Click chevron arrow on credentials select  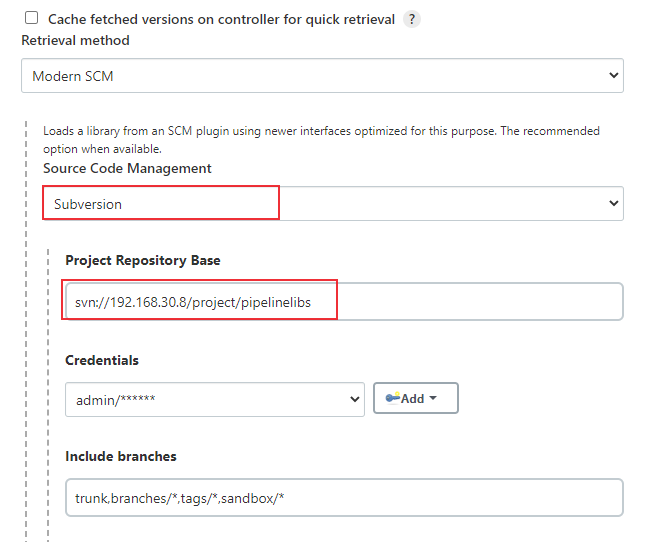pos(355,399)
